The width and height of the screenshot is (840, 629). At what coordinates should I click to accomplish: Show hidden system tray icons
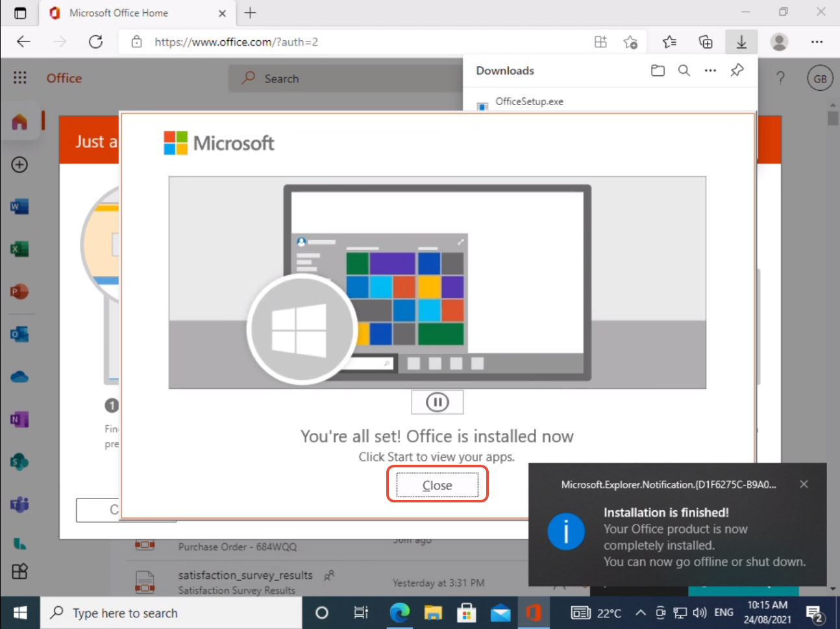click(x=641, y=613)
